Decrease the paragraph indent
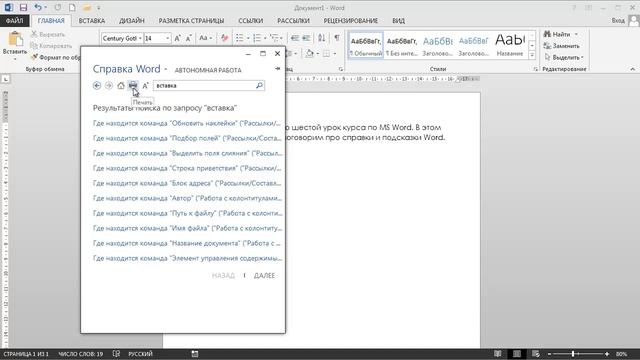Viewport: 640px width, 360px height. (295, 38)
